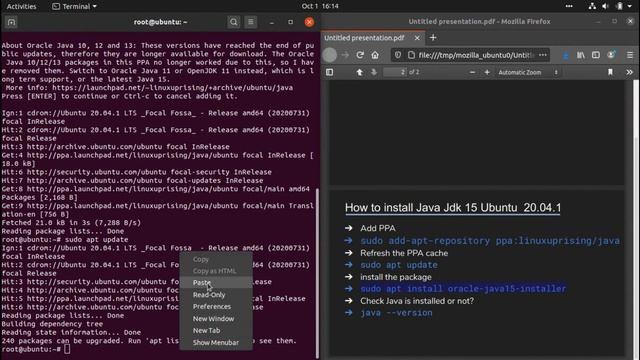Open the terminal search icon
Image resolution: width=640 pixels, height=360 pixels.
click(233, 22)
